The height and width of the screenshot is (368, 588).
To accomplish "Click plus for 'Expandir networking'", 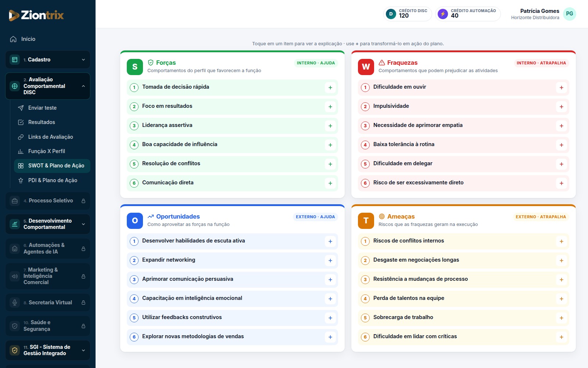I will 330,261.
